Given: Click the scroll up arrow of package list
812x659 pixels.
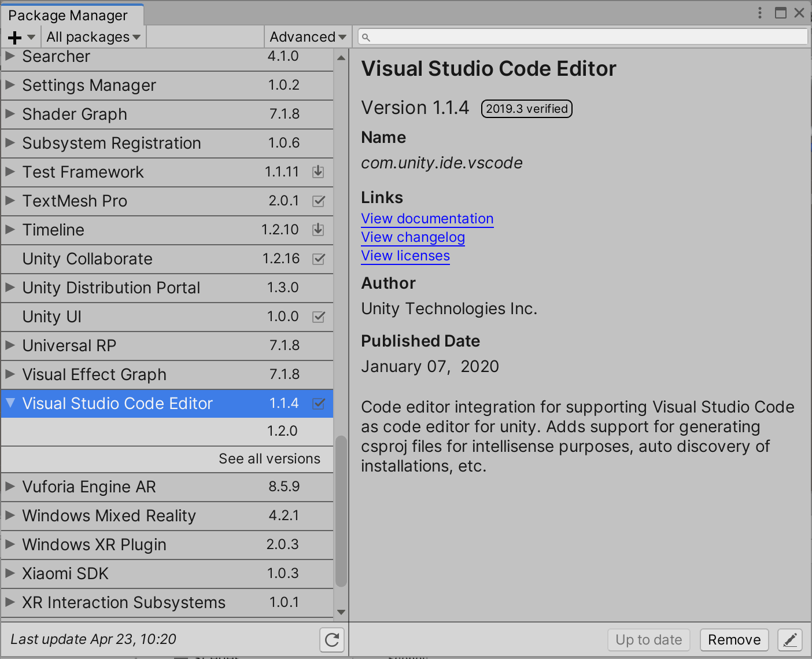Looking at the screenshot, I should point(341,57).
